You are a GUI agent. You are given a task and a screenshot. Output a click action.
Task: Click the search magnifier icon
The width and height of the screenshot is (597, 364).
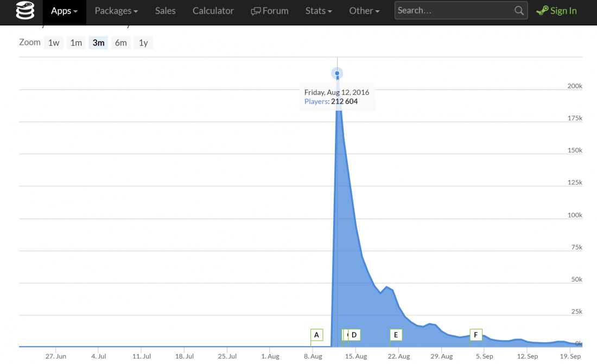(x=519, y=11)
